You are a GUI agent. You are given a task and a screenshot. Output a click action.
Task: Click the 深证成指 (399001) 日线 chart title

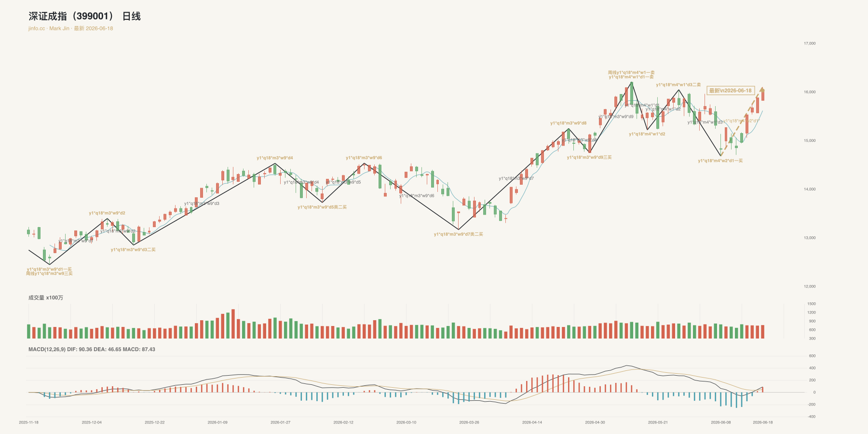(x=84, y=16)
